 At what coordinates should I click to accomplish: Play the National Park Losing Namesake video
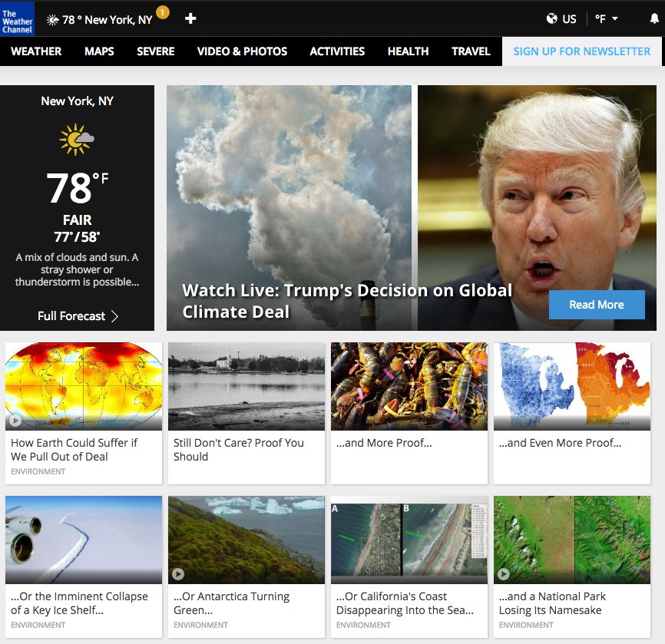(504, 574)
